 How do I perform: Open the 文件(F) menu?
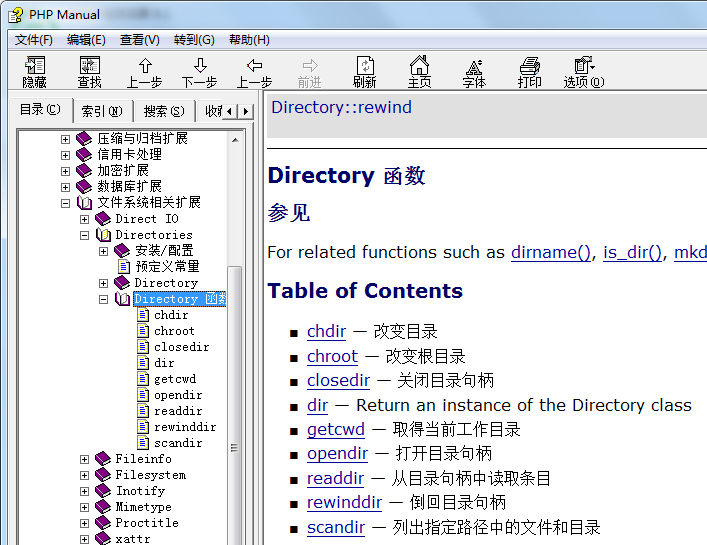tap(33, 40)
